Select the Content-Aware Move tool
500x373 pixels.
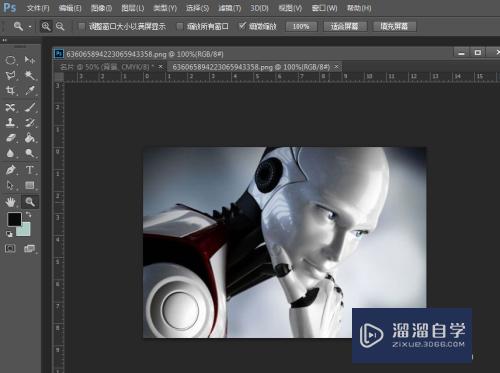(x=10, y=107)
